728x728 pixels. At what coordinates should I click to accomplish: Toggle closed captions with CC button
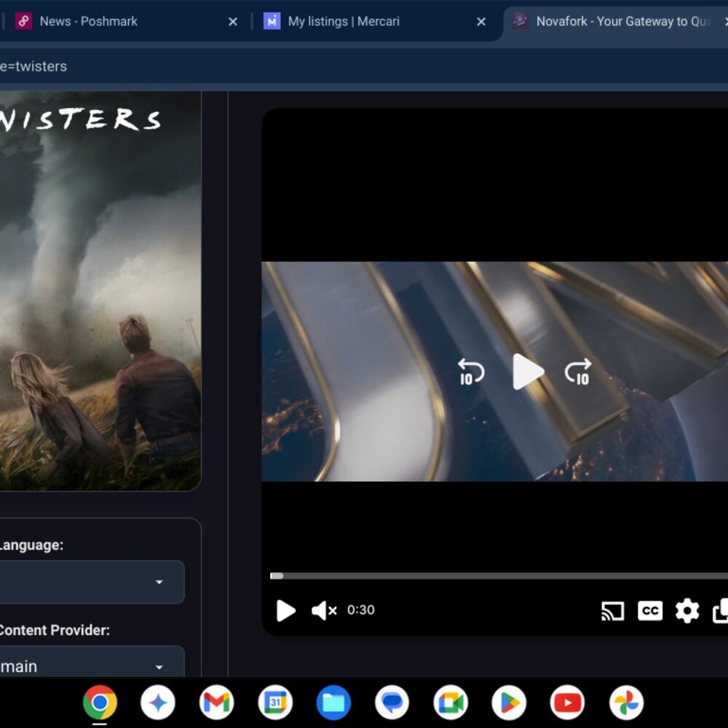click(x=649, y=610)
